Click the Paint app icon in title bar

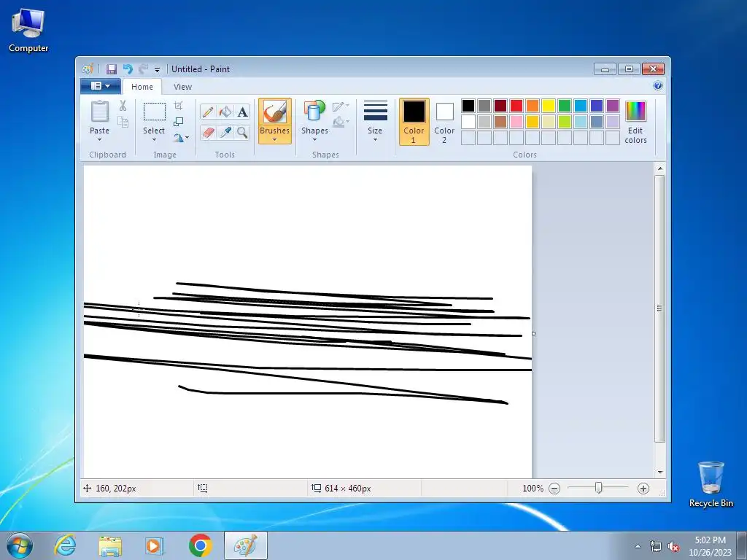(x=88, y=69)
